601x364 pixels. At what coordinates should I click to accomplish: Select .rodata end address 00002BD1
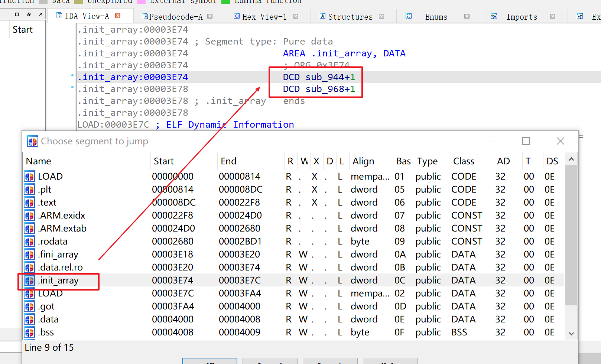pyautogui.click(x=240, y=241)
